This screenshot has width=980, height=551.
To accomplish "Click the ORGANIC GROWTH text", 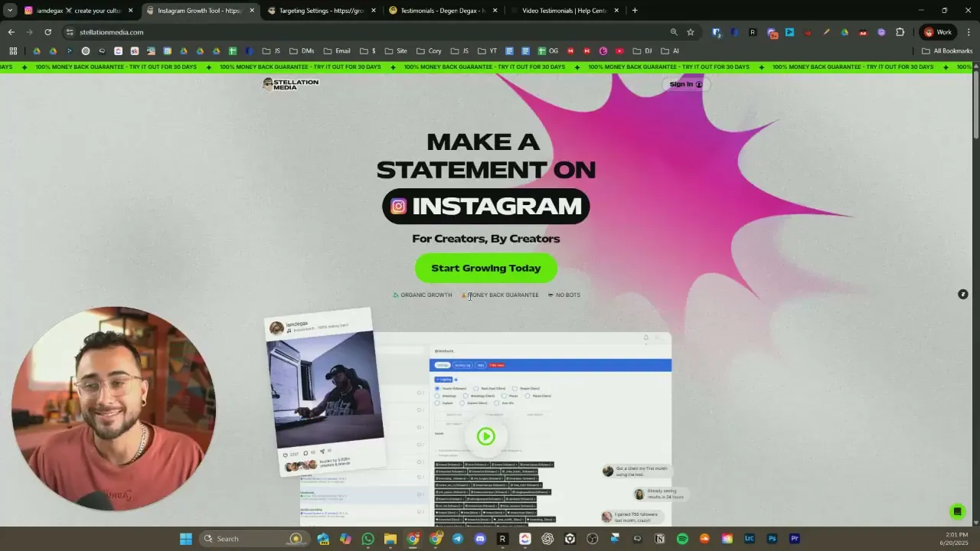I will click(x=426, y=295).
